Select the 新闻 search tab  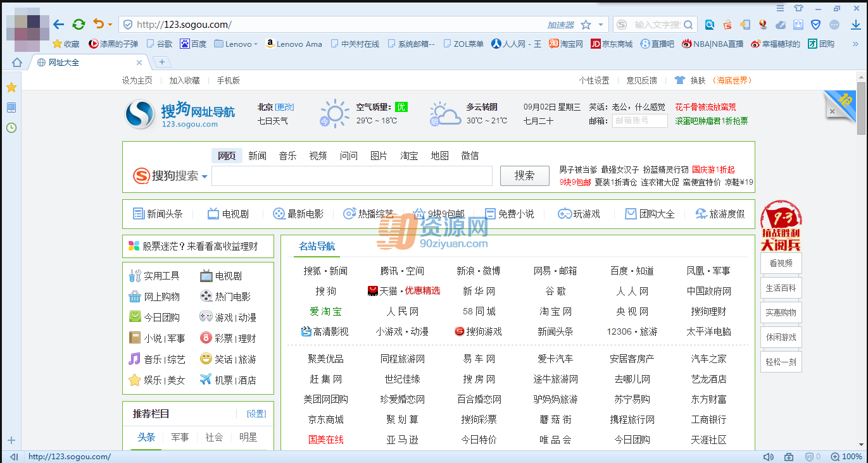pos(257,156)
